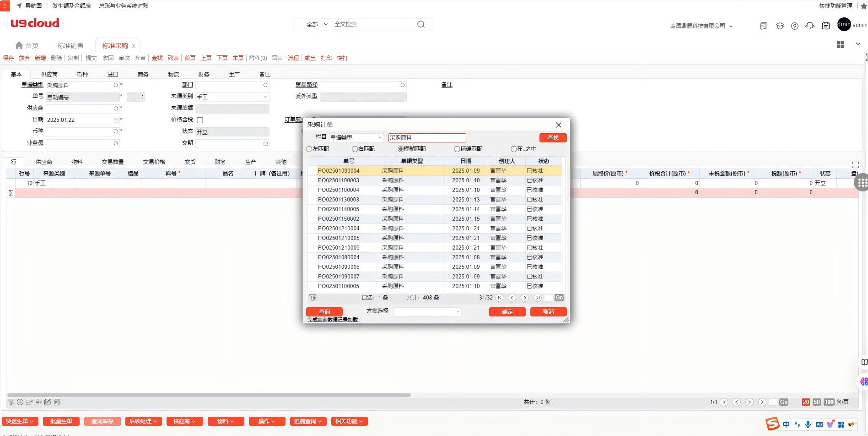
Task: Select the 左匹配 radio option
Action: click(x=310, y=149)
